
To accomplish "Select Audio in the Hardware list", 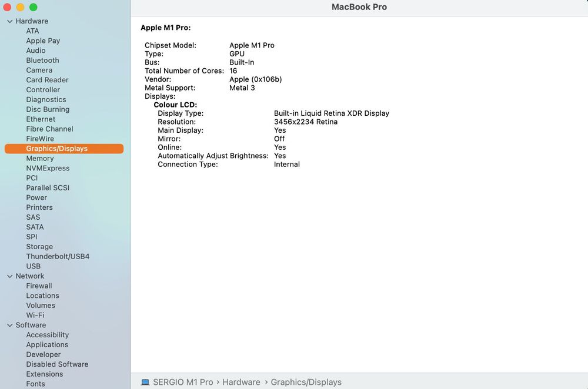I will (36, 51).
